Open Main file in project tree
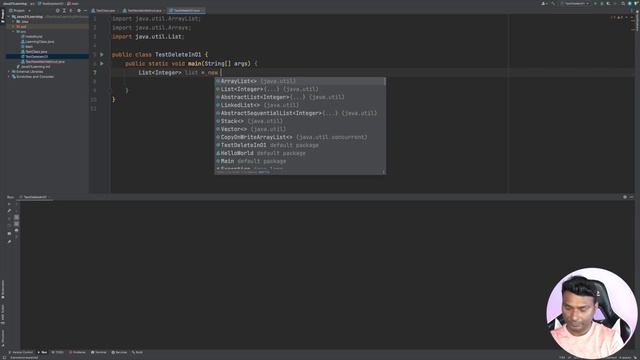Viewport: 640px width, 360px height. click(x=27, y=47)
